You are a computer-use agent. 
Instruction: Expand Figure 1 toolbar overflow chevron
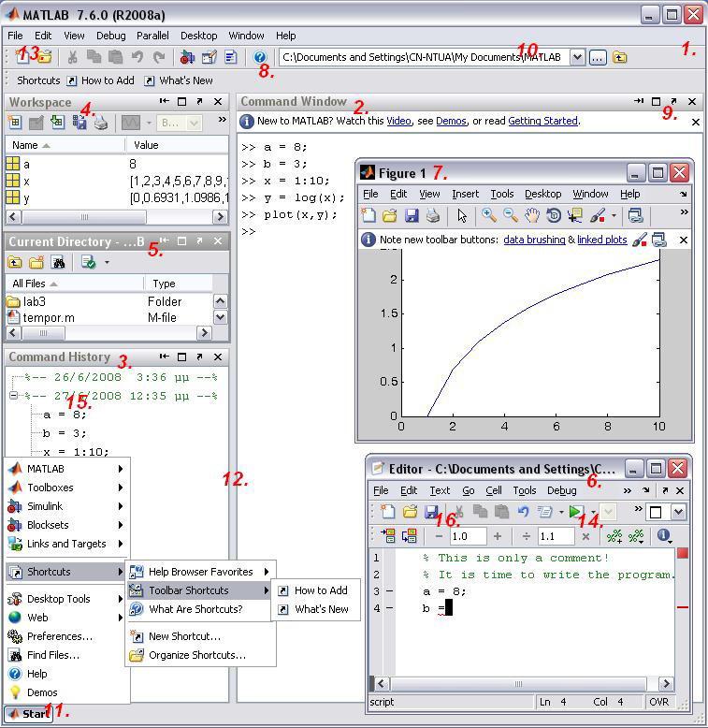684,212
